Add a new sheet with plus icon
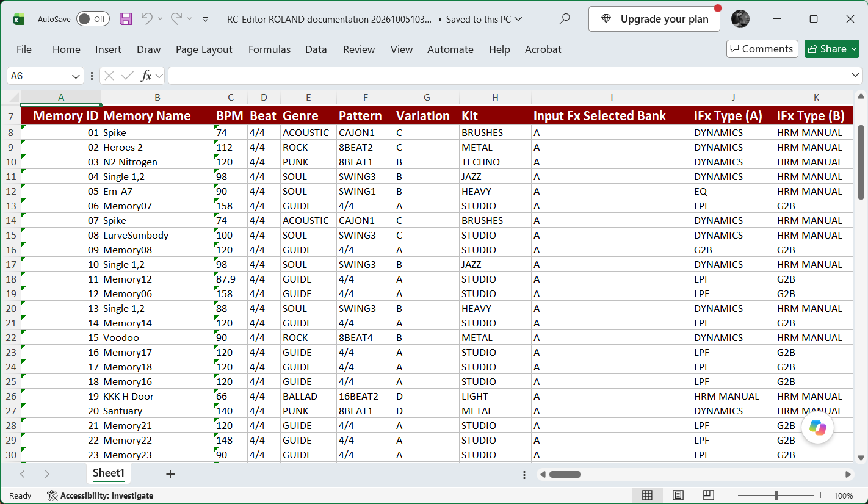Viewport: 868px width, 504px height. (170, 474)
